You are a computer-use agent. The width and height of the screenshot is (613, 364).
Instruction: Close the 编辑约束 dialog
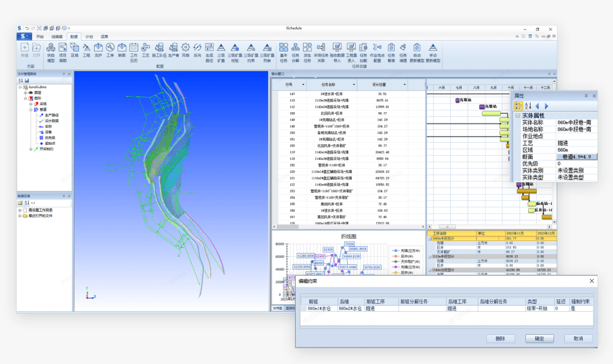point(591,281)
